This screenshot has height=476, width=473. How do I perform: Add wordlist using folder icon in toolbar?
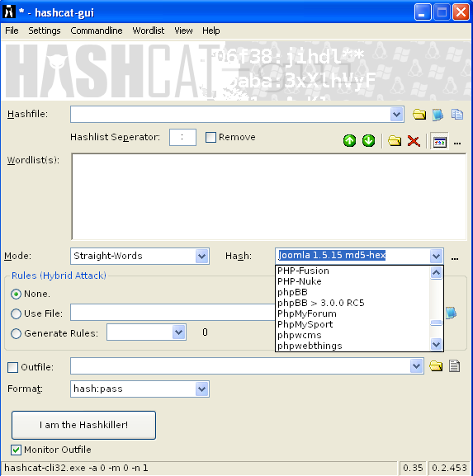[395, 141]
